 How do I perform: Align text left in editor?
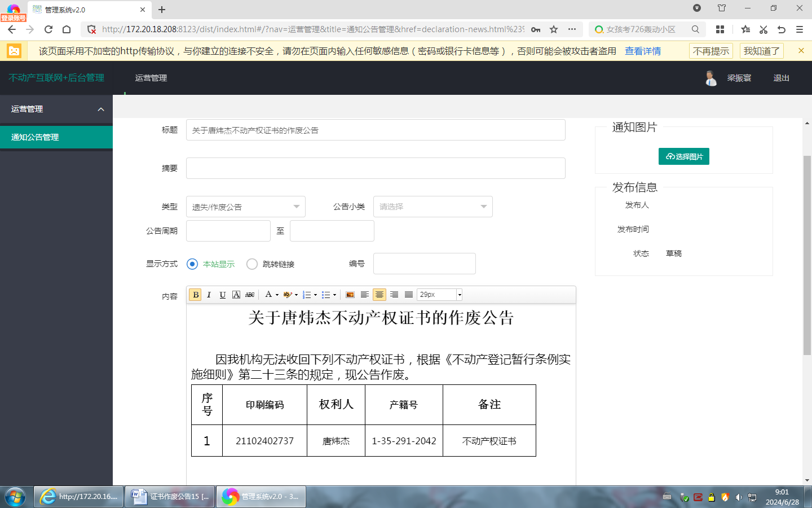365,295
